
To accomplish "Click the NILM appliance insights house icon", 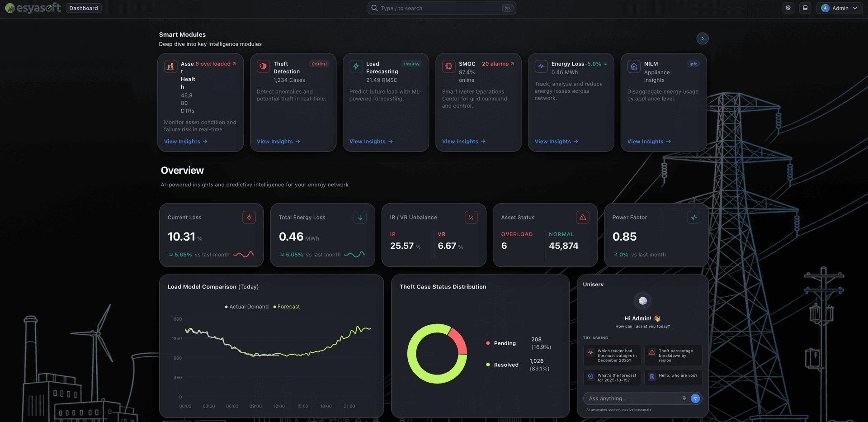I will click(x=634, y=66).
